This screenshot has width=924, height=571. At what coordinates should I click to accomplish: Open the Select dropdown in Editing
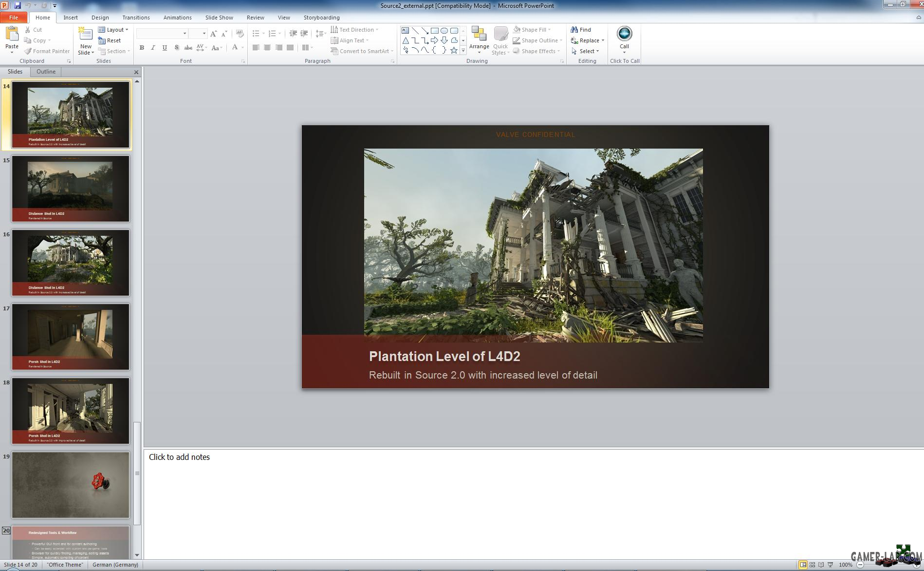pyautogui.click(x=585, y=51)
